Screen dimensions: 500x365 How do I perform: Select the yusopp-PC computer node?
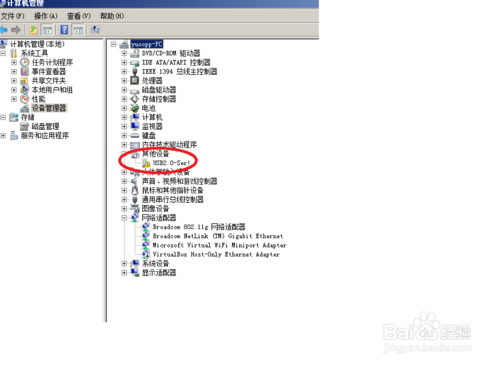[147, 44]
